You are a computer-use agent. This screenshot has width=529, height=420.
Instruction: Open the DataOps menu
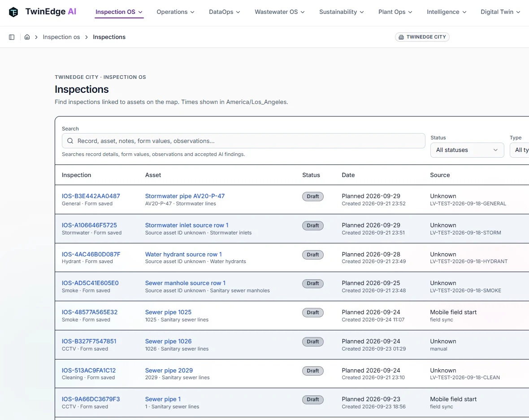point(224,12)
